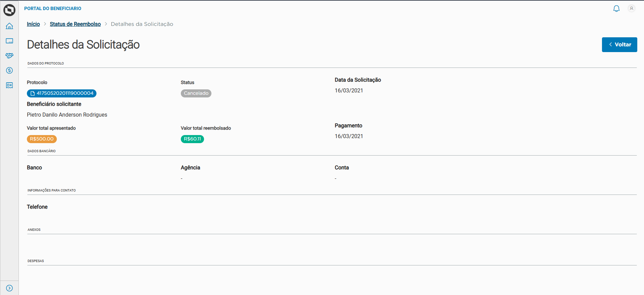Image resolution: width=644 pixels, height=295 pixels.
Task: Click the home icon in sidebar
Action: coord(9,26)
